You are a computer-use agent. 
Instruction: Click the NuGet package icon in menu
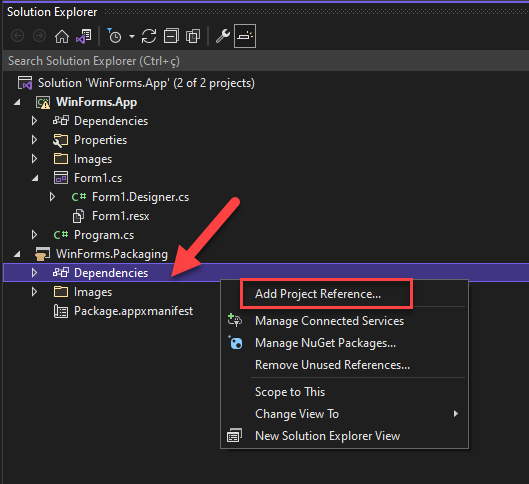tap(235, 343)
